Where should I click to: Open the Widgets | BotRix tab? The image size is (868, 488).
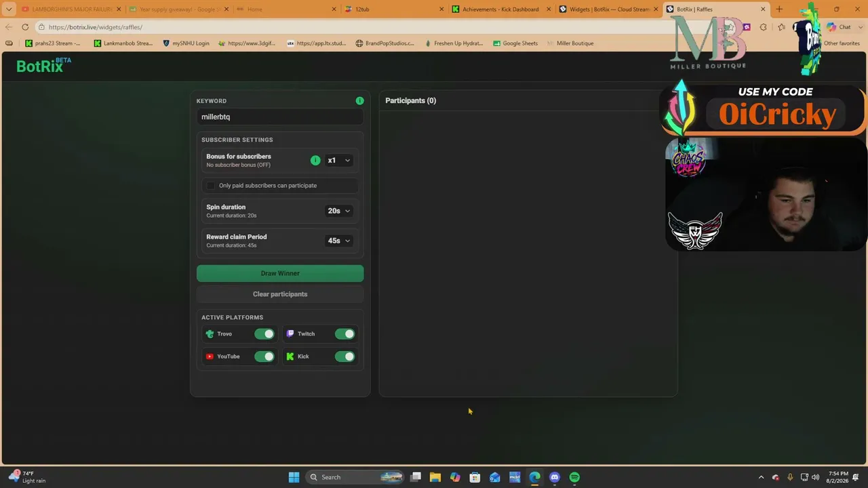(608, 9)
